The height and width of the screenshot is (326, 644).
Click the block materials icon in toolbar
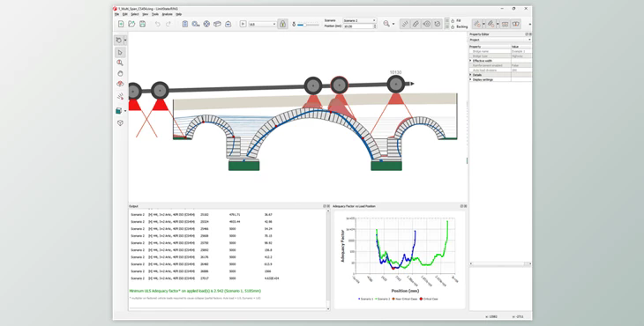tap(217, 24)
